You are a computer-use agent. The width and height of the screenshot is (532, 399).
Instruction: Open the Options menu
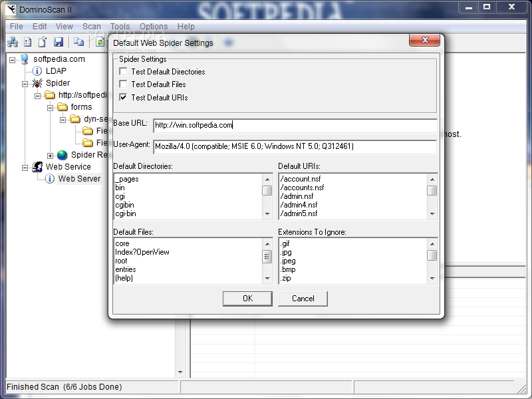pos(154,27)
